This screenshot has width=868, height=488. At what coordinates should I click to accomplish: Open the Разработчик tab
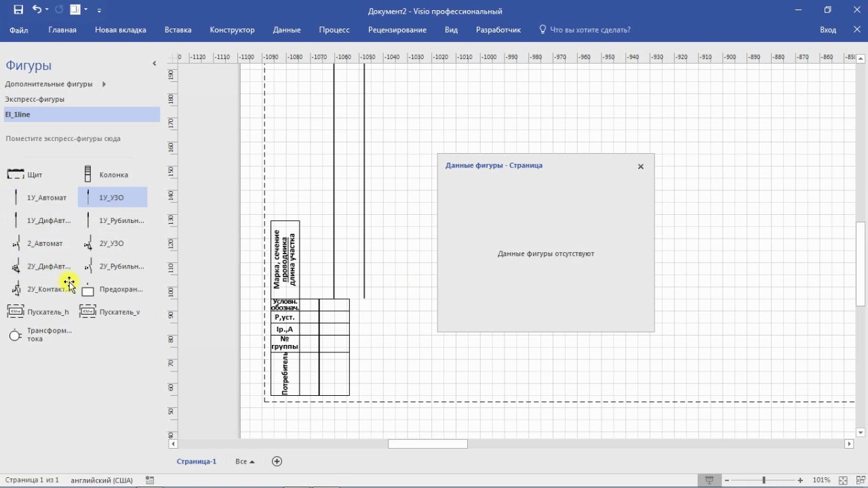498,30
